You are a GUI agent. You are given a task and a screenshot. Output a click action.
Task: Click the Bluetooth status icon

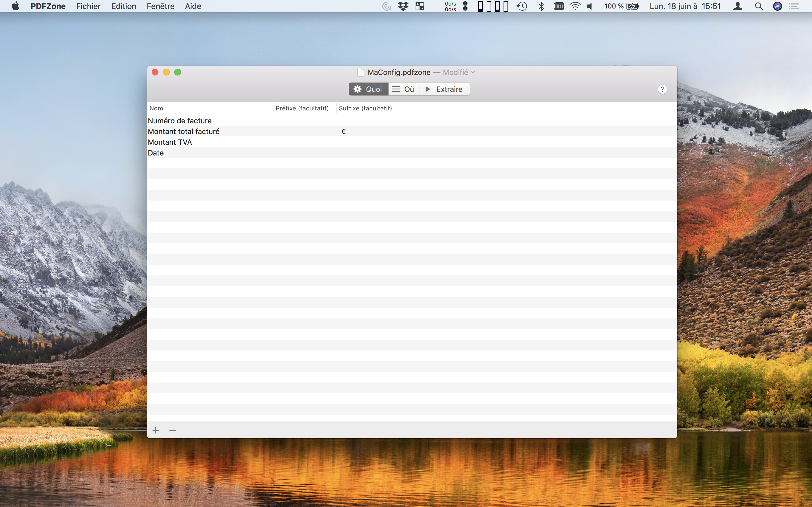tap(541, 6)
